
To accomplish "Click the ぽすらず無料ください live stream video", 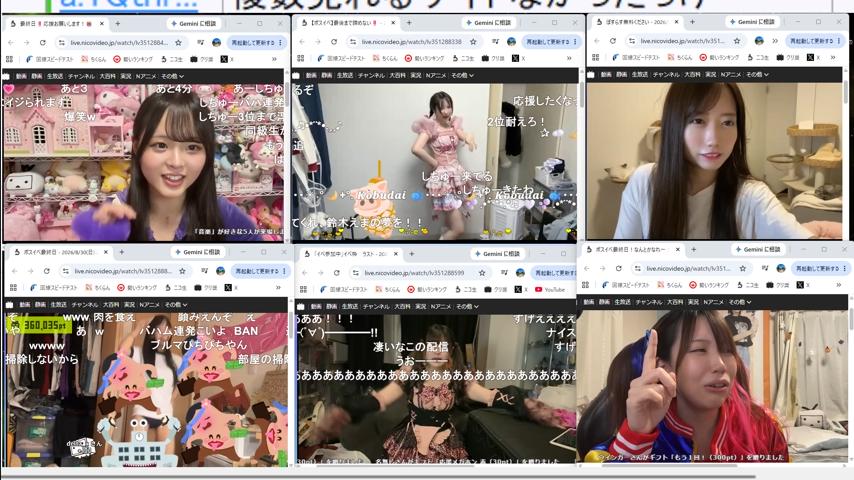I will point(715,160).
